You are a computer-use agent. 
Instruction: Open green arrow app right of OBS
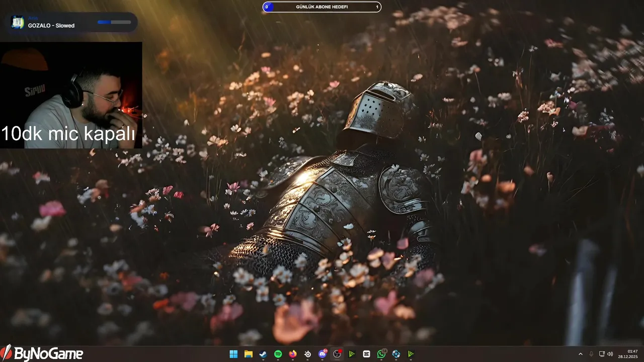pos(352,354)
